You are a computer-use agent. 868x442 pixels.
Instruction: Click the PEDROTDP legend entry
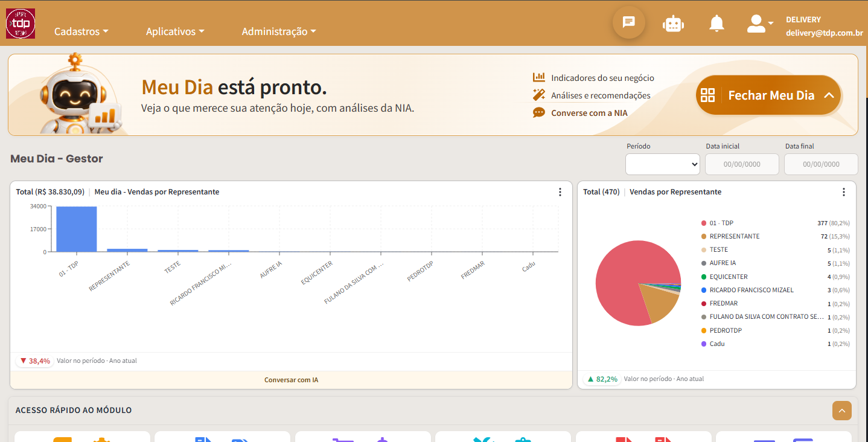tap(775, 330)
